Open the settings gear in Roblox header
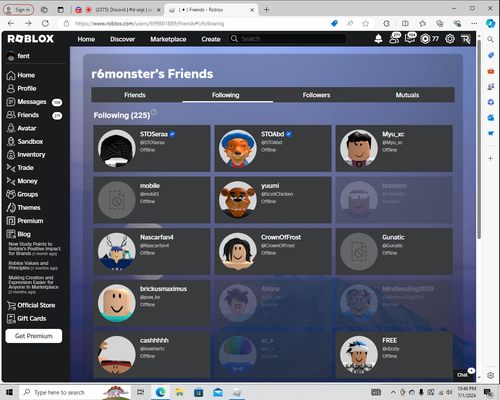The height and width of the screenshot is (400, 500). point(450,39)
